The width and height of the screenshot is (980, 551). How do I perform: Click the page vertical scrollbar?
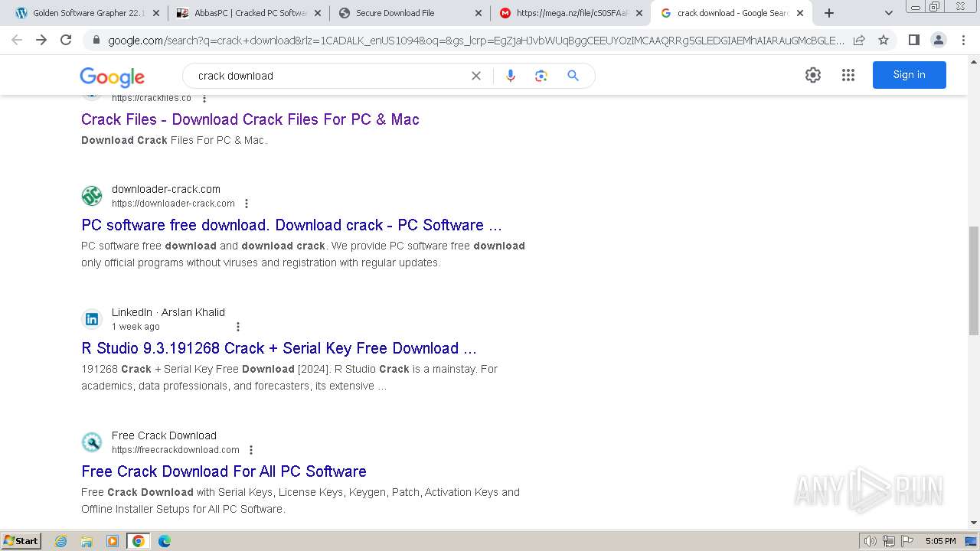(974, 280)
